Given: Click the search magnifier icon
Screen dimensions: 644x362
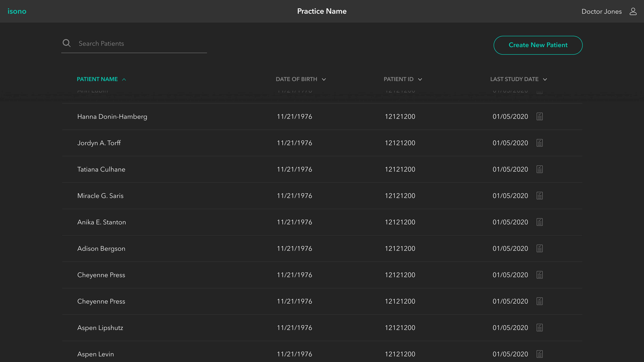Looking at the screenshot, I should [x=67, y=43].
